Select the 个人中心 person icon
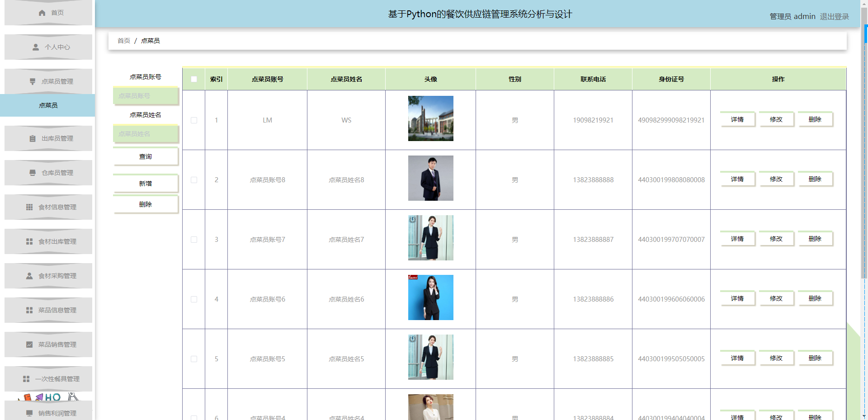868x420 pixels. point(35,47)
